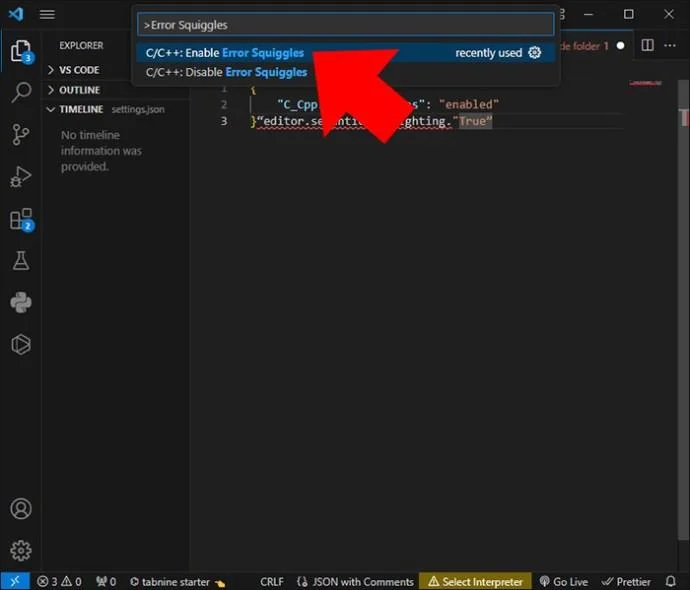Maximize the VS Code window

tap(628, 14)
